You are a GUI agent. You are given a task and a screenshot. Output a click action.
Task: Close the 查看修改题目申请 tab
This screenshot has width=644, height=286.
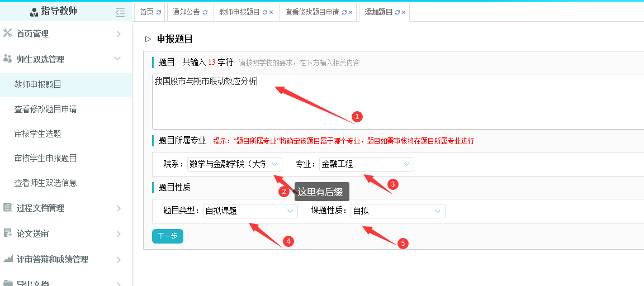click(x=351, y=12)
